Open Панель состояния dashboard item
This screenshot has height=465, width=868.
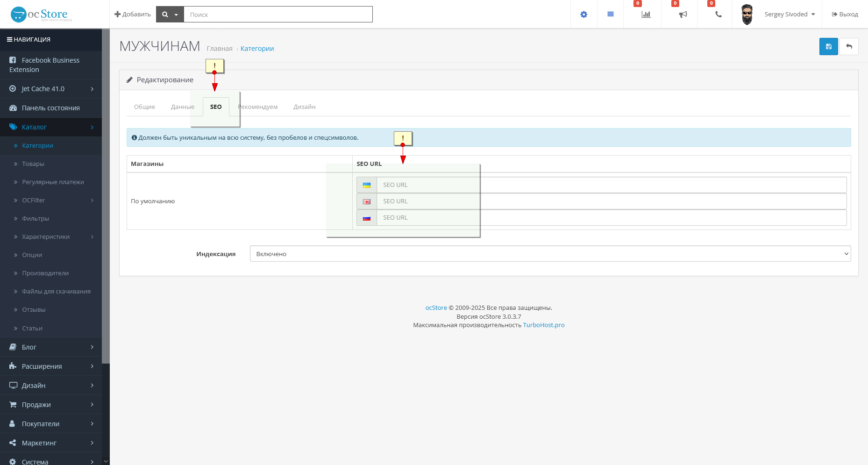point(51,108)
